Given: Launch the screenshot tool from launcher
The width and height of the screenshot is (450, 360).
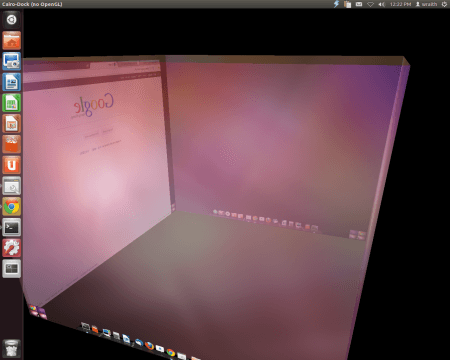Looking at the screenshot, I should click(x=12, y=61).
